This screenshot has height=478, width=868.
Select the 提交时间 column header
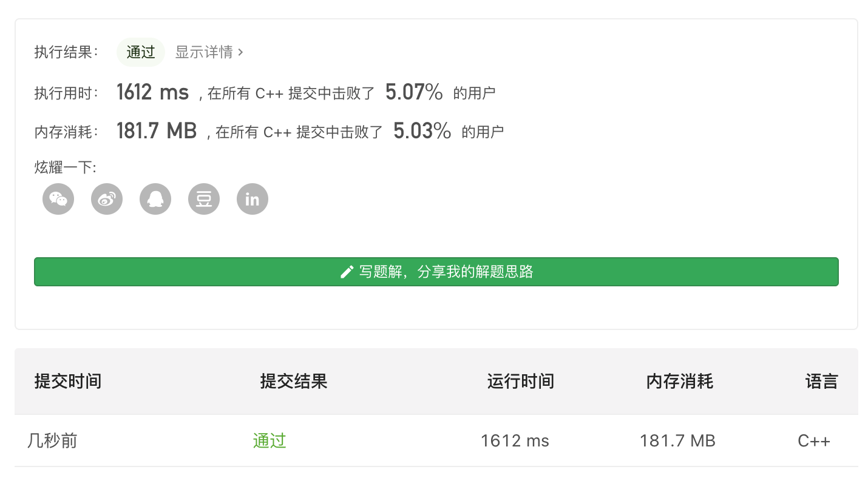pyautogui.click(x=68, y=382)
